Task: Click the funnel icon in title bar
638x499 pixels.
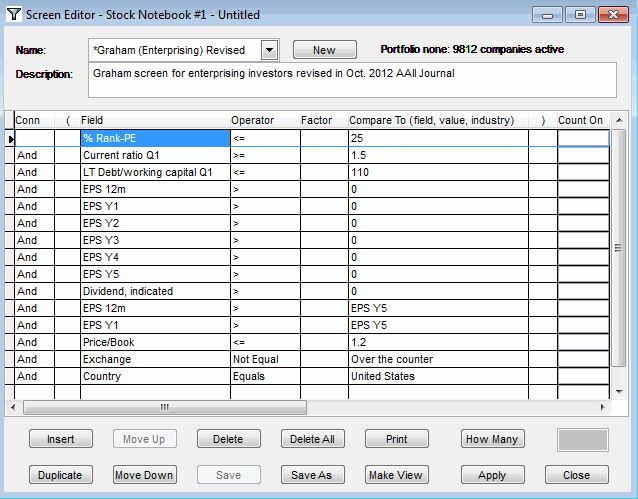Action: pos(12,15)
